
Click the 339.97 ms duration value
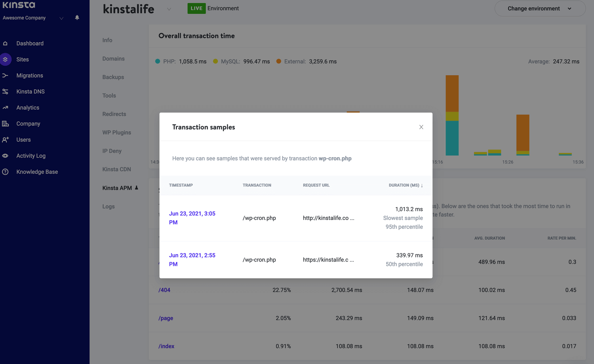409,255
